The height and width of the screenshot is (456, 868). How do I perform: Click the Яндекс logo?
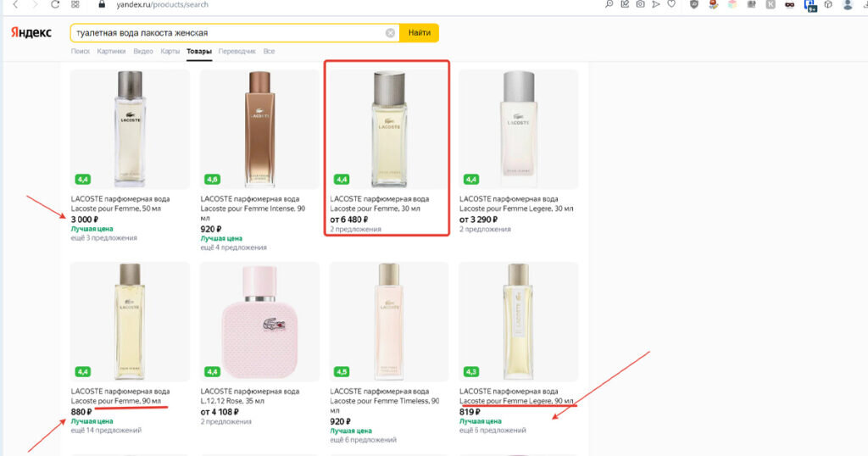click(x=31, y=33)
